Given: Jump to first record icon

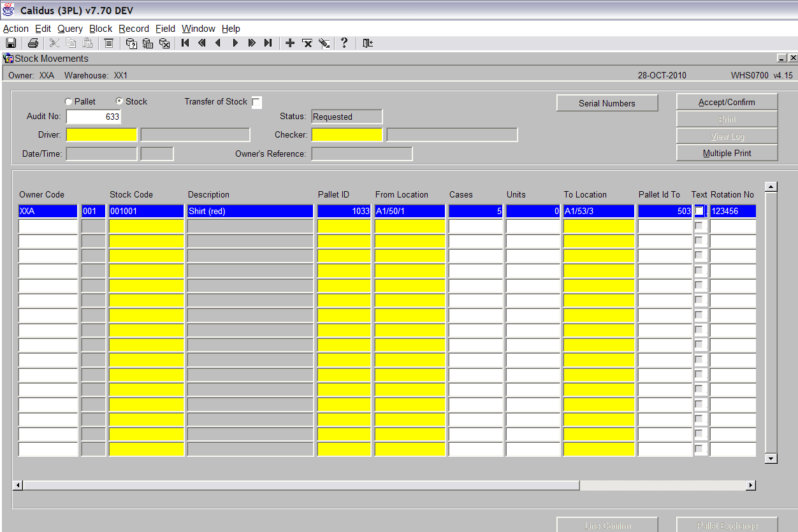Looking at the screenshot, I should tap(185, 43).
